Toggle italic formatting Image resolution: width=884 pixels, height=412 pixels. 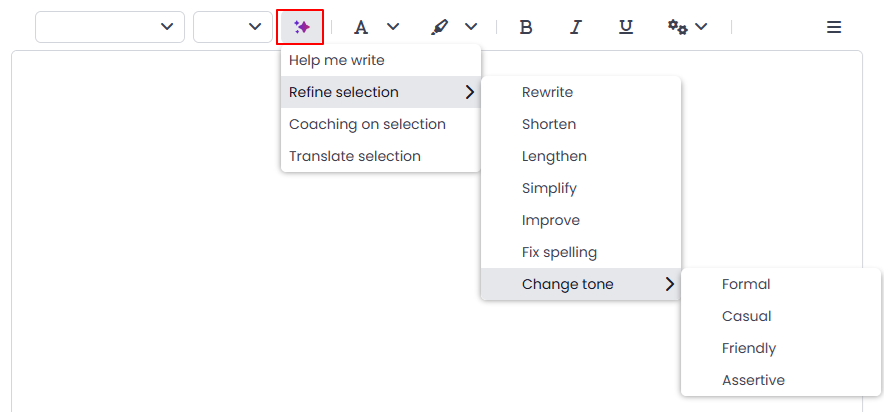point(575,27)
